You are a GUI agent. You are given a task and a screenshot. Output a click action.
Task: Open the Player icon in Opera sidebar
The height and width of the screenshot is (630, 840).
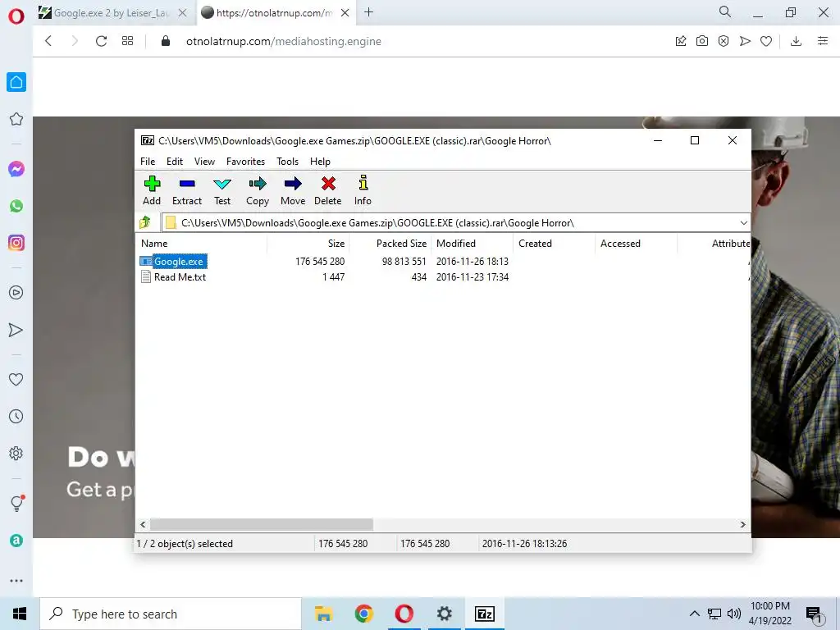16,293
